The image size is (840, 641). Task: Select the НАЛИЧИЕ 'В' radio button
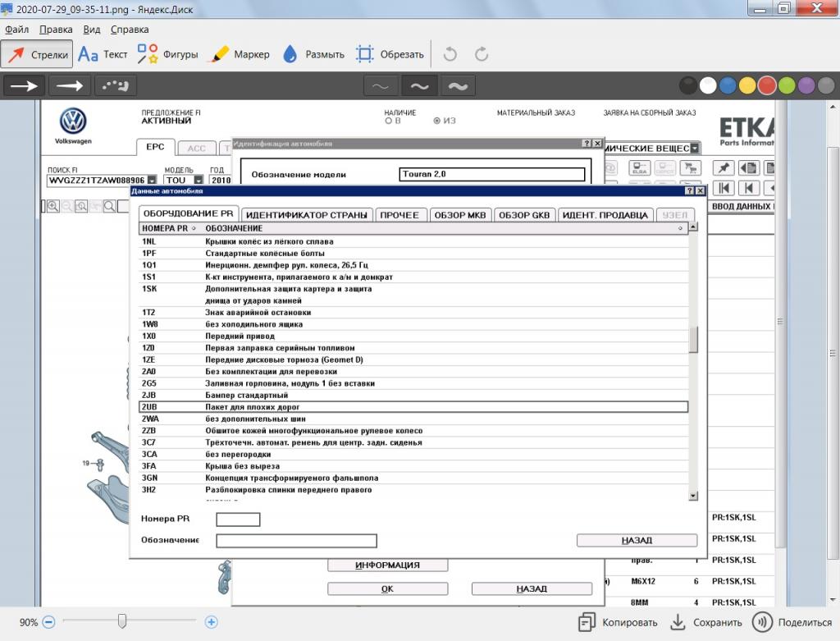click(388, 121)
